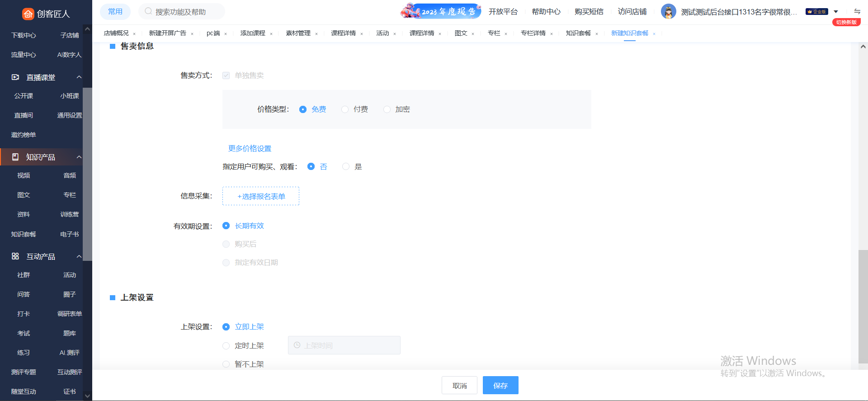Click the user avatar icon
The height and width of the screenshot is (401, 868).
668,12
